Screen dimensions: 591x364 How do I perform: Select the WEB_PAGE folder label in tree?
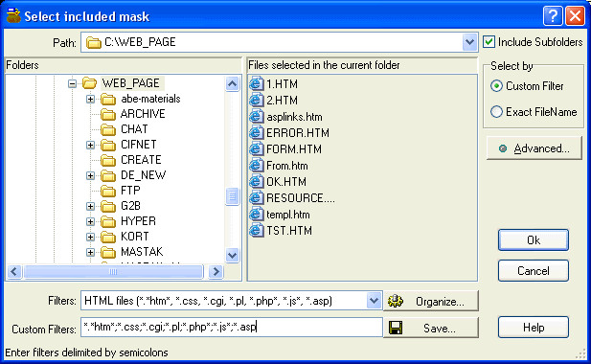coord(131,83)
